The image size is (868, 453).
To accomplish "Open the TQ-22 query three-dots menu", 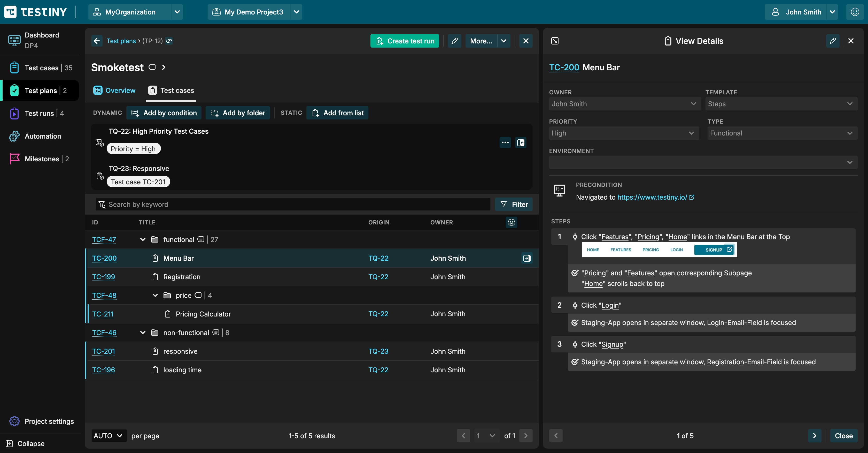I will 505,142.
